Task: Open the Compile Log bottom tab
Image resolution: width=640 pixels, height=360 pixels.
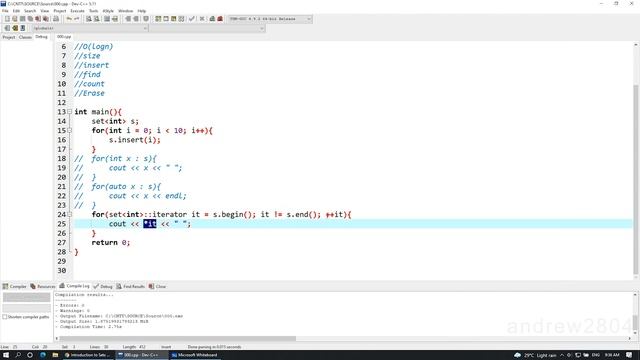Action: coord(74,286)
